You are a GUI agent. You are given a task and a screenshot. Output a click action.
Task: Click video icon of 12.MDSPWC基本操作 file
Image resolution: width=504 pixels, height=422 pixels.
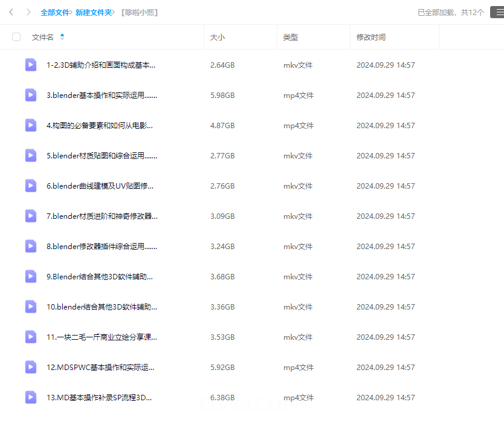[x=31, y=367]
